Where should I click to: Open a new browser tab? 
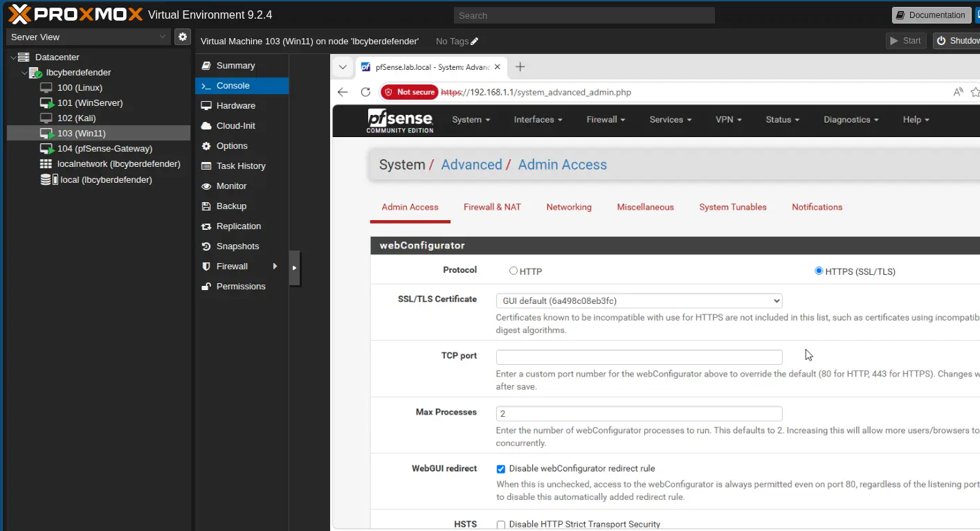click(x=520, y=67)
